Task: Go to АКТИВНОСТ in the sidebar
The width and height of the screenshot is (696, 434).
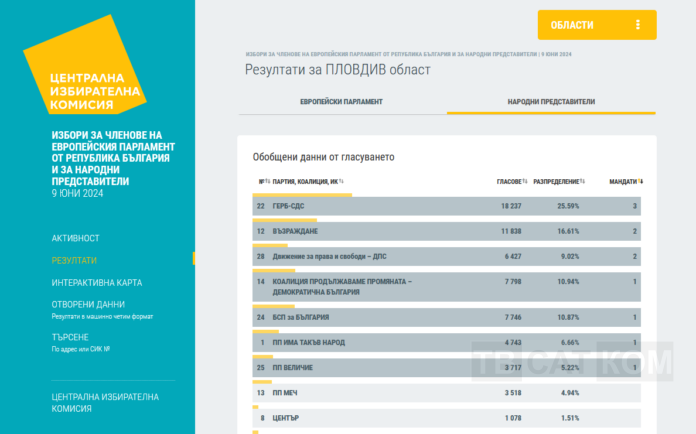Action: click(x=75, y=238)
